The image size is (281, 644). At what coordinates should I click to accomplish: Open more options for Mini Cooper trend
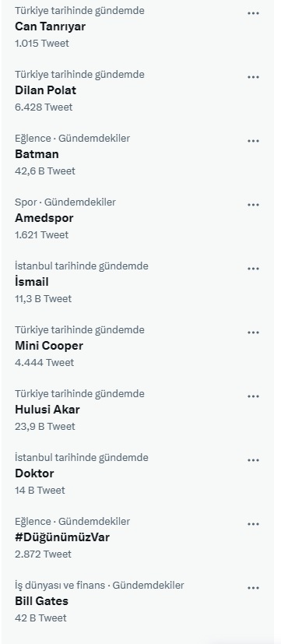coord(253,333)
